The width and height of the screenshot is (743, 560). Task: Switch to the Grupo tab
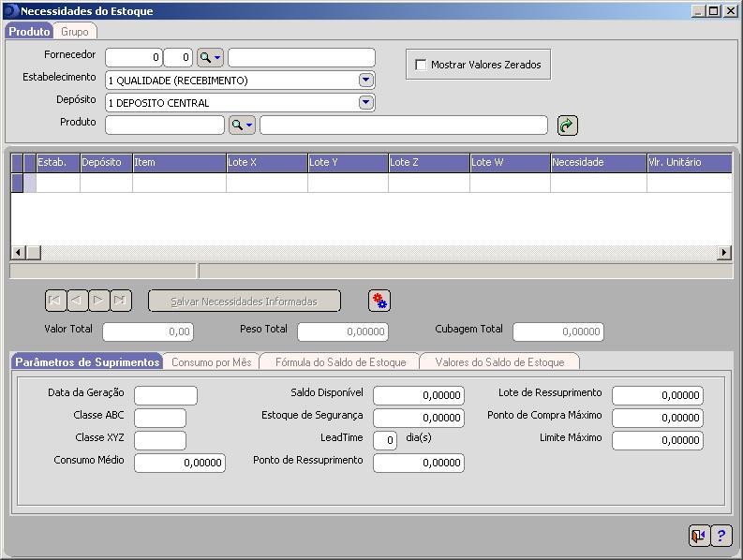(75, 32)
